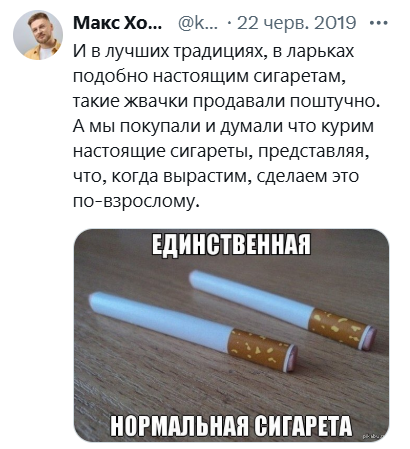Open the author's profile avatar photo
The width and height of the screenshot is (410, 449).
click(38, 35)
